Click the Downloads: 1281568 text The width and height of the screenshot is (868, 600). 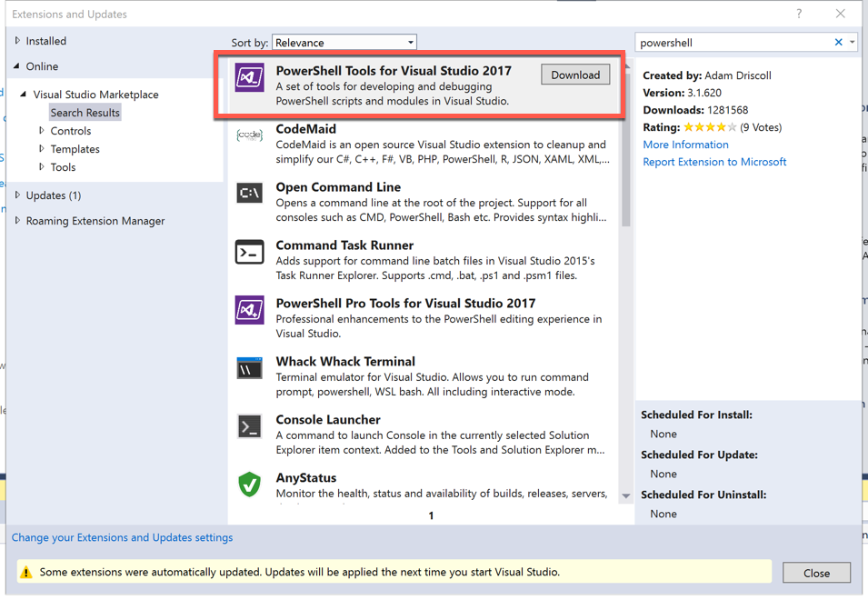pyautogui.click(x=695, y=110)
